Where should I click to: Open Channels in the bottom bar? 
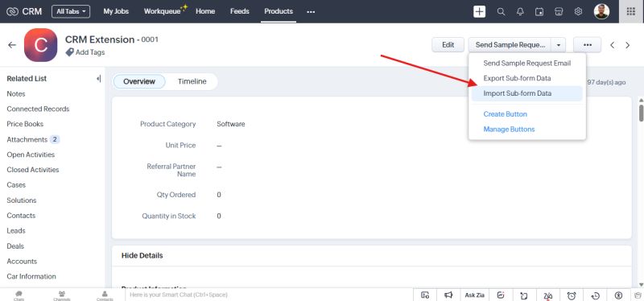[62, 295]
